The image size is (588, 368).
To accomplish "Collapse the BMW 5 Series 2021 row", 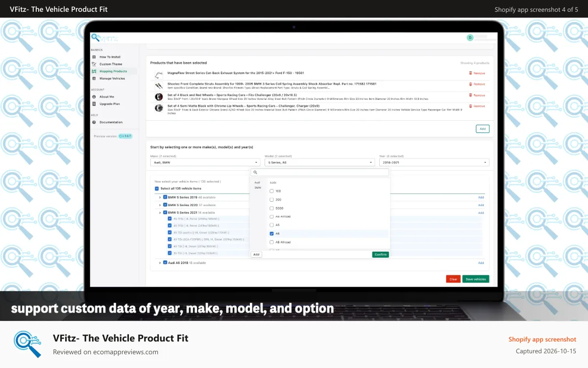I will pyautogui.click(x=160, y=213).
